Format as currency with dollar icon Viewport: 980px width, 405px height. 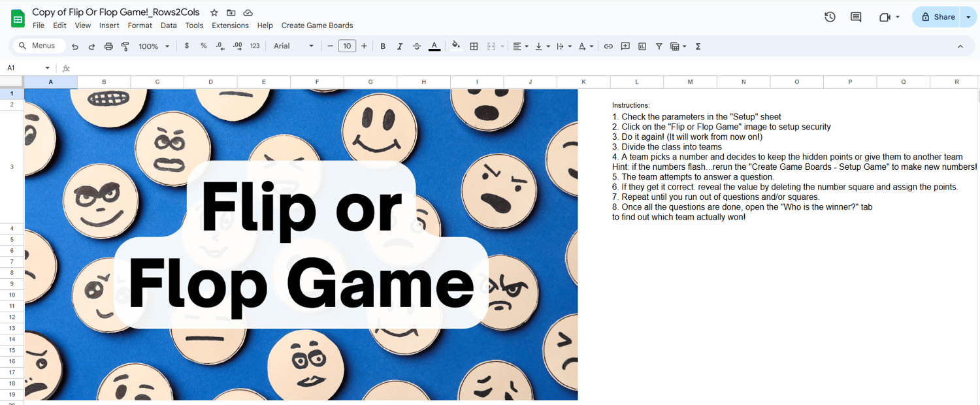coord(187,46)
